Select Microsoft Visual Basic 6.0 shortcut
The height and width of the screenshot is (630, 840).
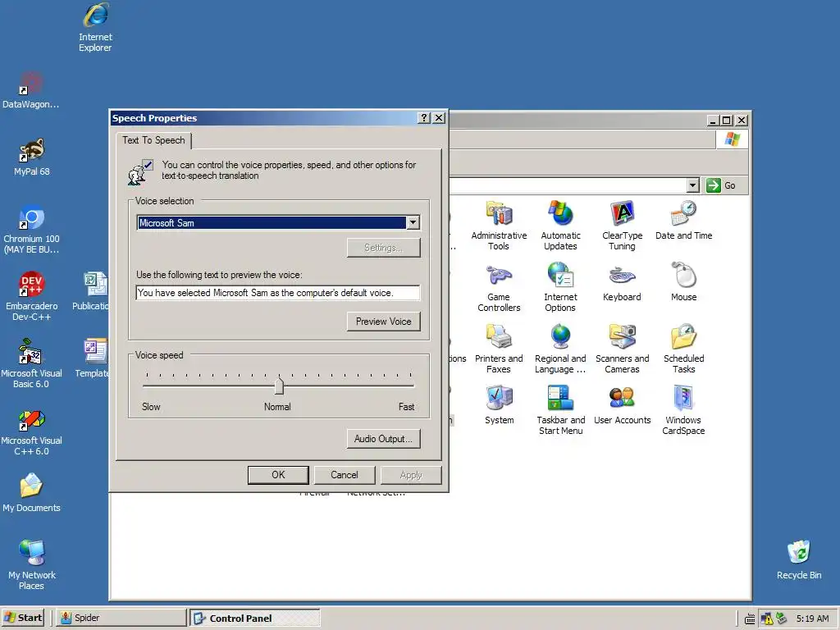point(31,363)
